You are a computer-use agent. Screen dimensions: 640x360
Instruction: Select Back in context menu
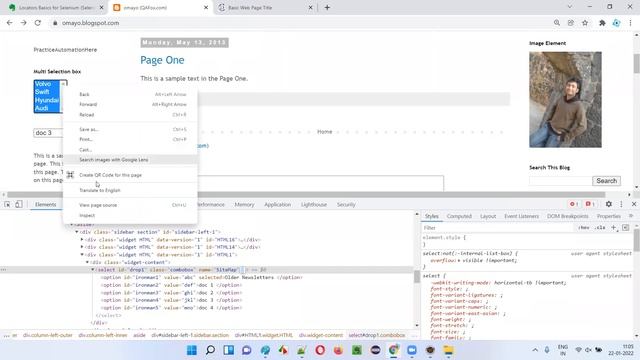[130, 94]
